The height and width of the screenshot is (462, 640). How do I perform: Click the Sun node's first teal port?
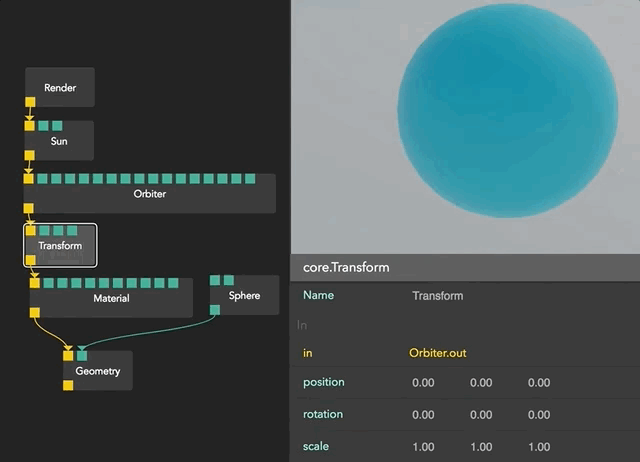click(43, 126)
